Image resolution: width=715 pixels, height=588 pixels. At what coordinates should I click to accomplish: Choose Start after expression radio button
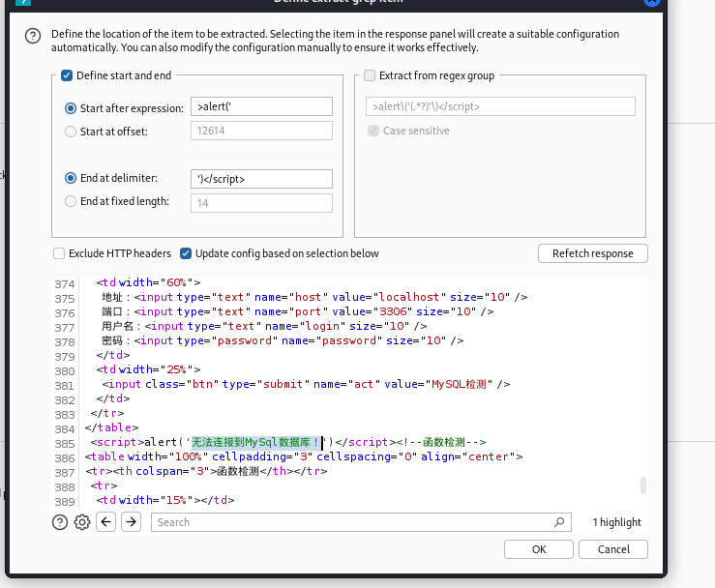71,107
